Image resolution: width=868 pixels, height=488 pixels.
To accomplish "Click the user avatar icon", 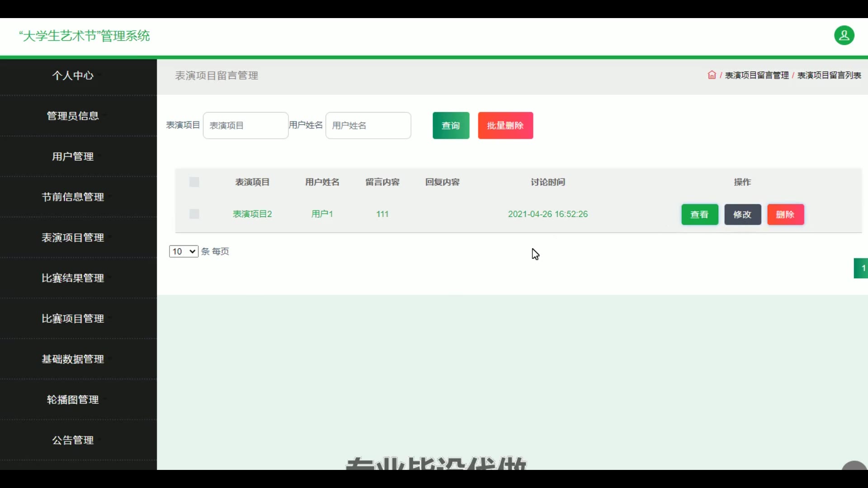I will point(844,36).
